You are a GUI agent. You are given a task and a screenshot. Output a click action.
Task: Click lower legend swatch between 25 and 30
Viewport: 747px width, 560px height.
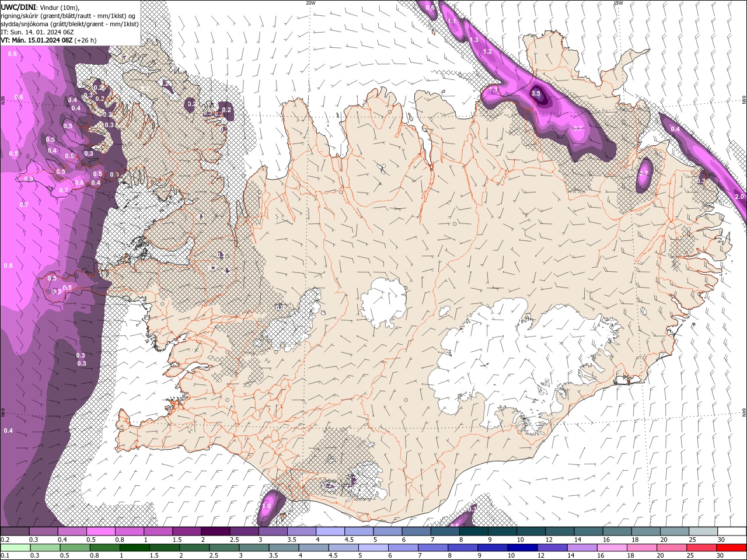(x=701, y=548)
